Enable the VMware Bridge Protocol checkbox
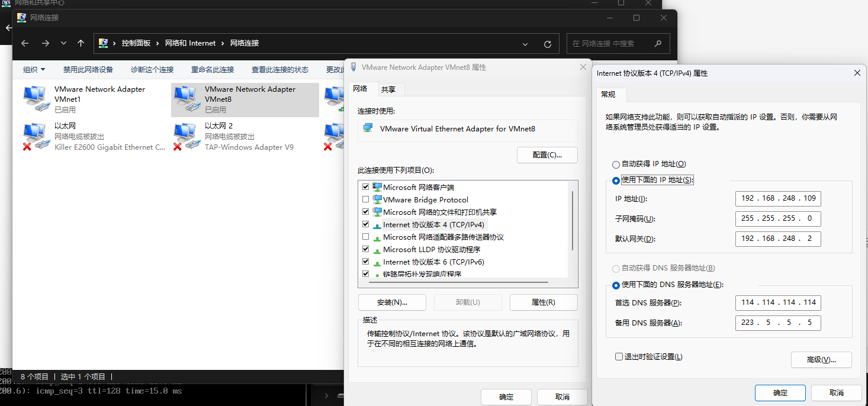This screenshot has width=868, height=406. click(365, 199)
